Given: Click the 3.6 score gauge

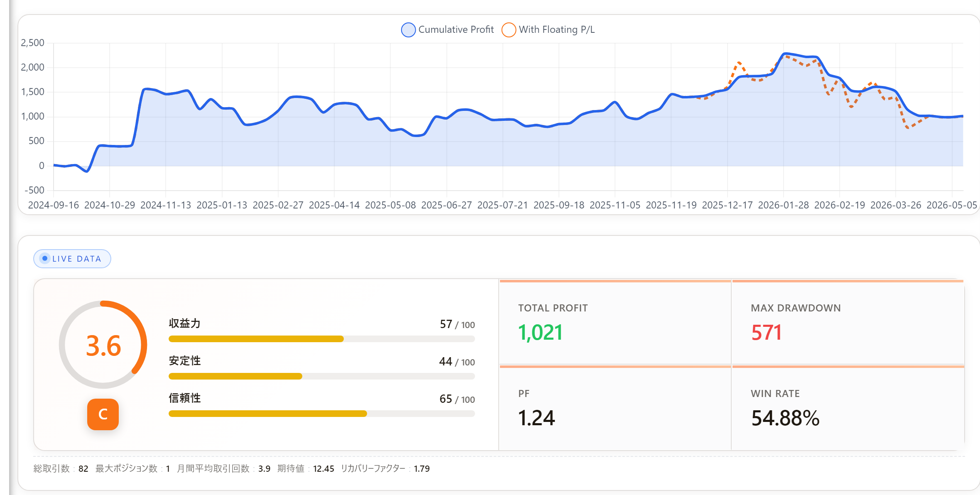Looking at the screenshot, I should point(103,345).
